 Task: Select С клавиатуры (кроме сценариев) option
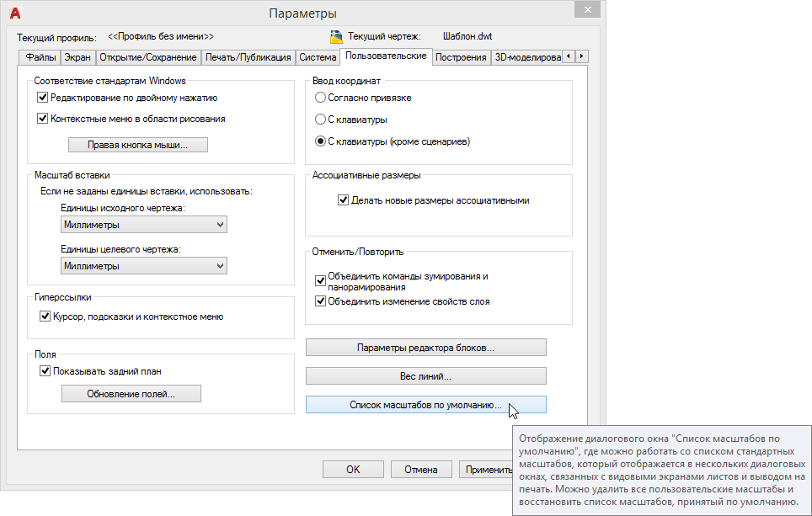[321, 141]
